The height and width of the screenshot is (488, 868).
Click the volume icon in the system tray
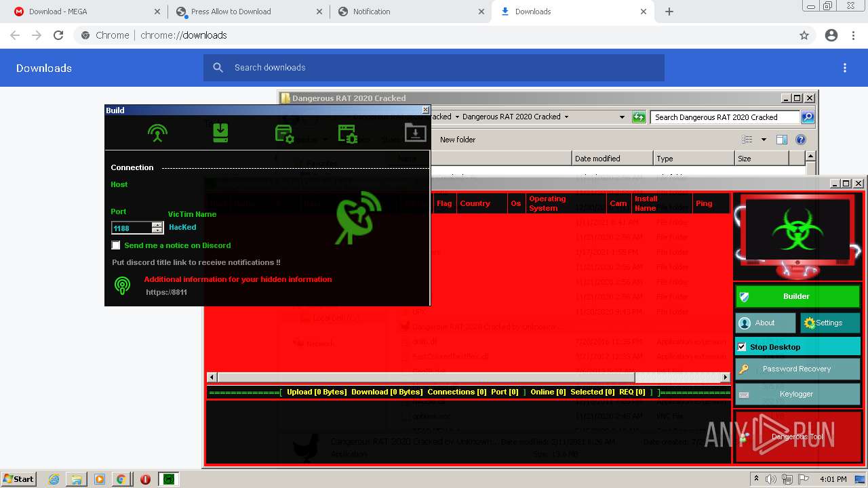click(x=771, y=479)
